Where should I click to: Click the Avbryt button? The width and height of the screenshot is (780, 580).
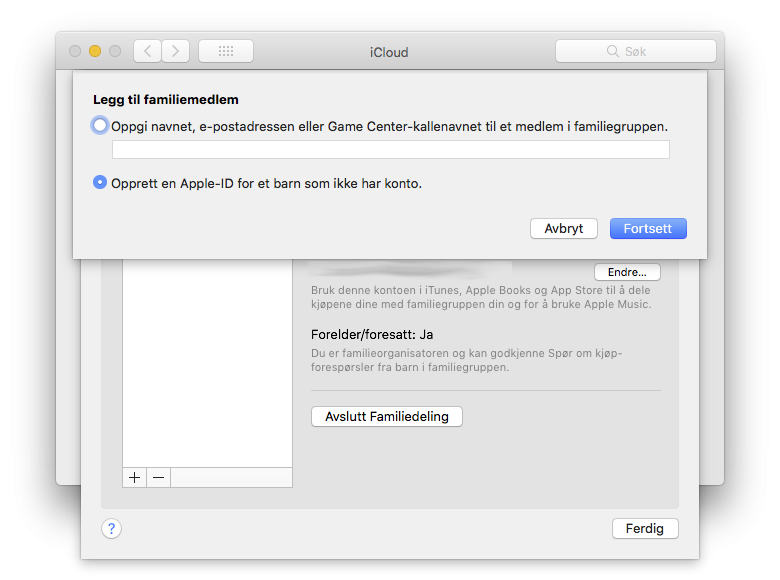coord(564,228)
